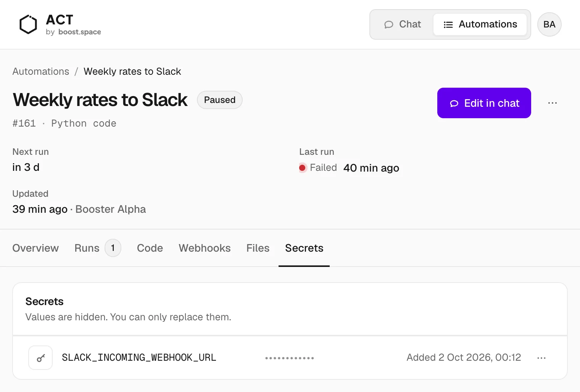Viewport: 580px width, 392px height.
Task: Click the '39 min ago' updated time
Action: (40, 209)
